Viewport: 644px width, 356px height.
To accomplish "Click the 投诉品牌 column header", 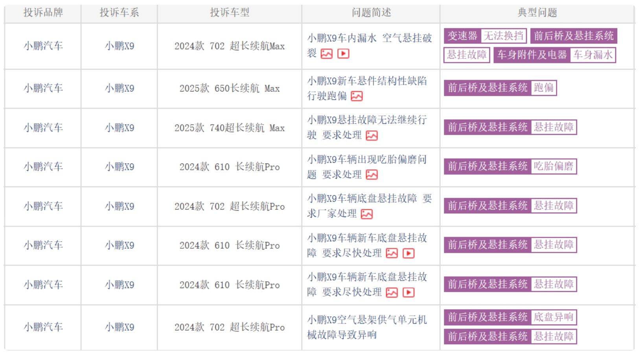I will click(x=43, y=13).
